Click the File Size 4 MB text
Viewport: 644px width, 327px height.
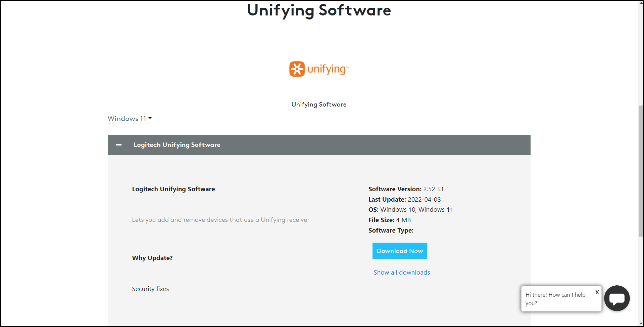[390, 220]
